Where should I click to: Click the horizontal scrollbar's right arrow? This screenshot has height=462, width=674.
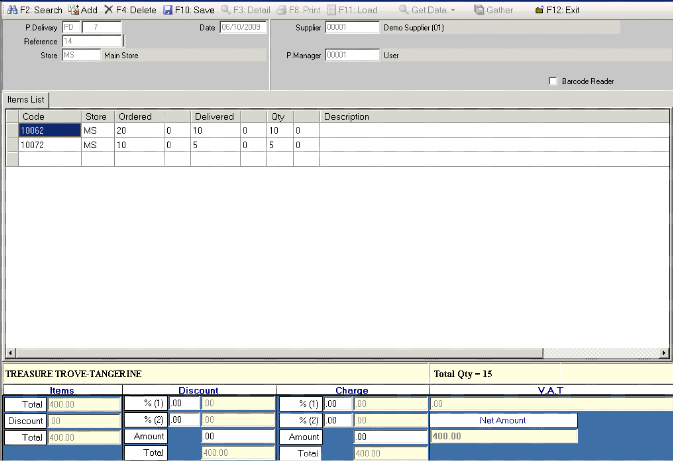[x=662, y=354]
